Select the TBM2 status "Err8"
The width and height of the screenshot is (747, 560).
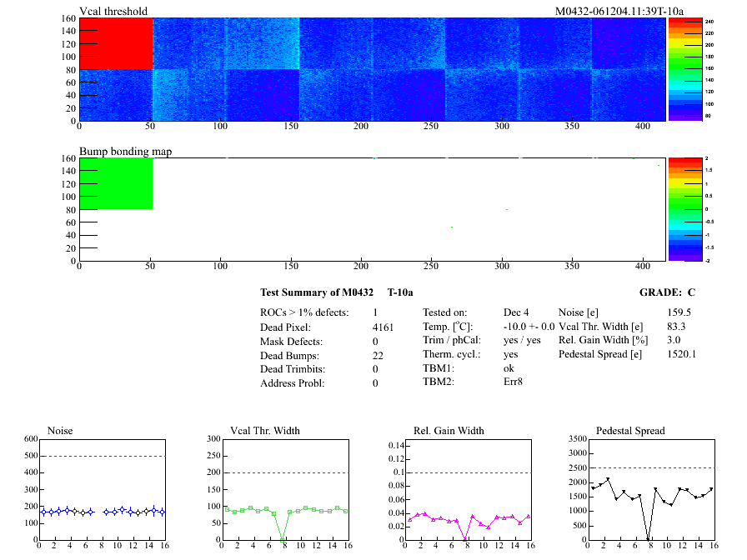tap(513, 382)
